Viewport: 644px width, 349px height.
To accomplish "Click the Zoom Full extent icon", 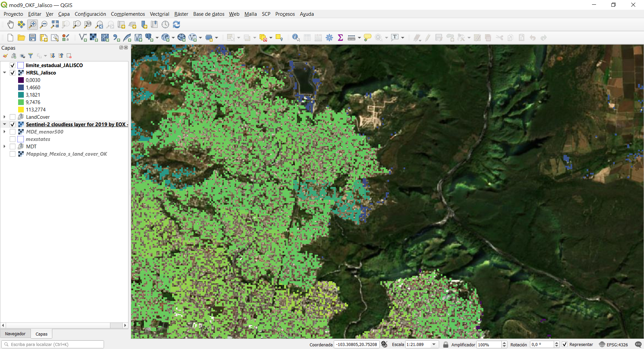I will click(55, 24).
